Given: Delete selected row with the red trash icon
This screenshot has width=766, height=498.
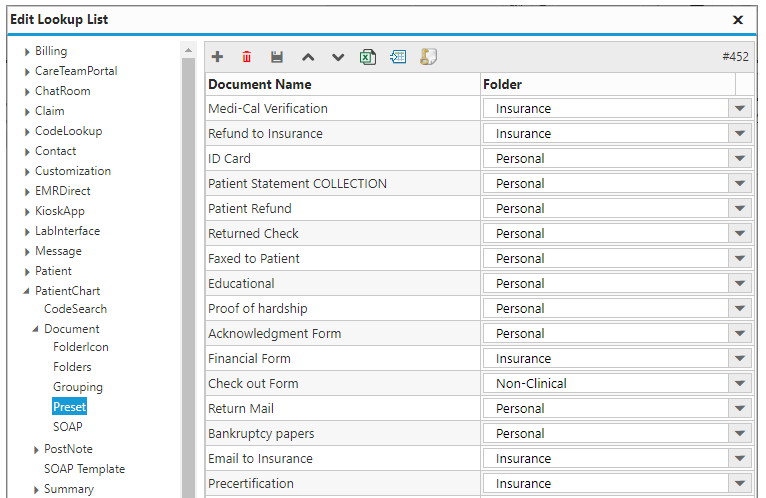Looking at the screenshot, I should pos(247,57).
